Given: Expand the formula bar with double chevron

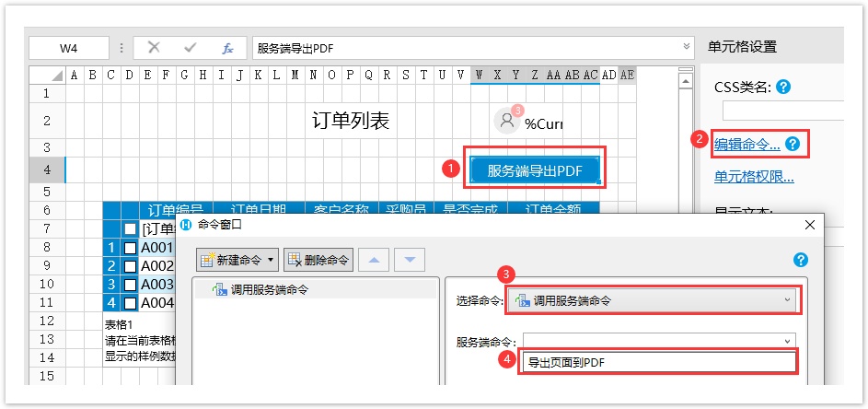Looking at the screenshot, I should (687, 47).
